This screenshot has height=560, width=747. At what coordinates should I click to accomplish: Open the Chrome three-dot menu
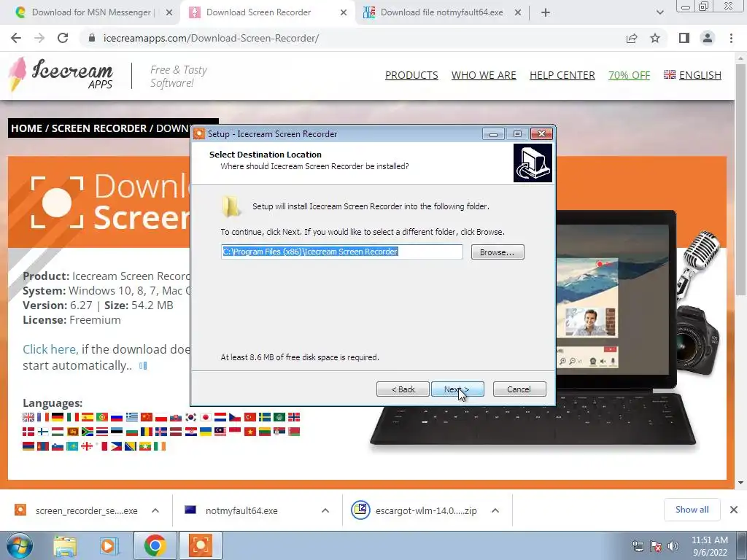[x=731, y=38]
